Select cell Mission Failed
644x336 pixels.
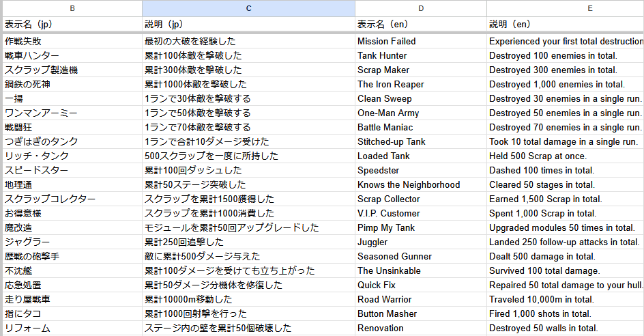click(x=421, y=41)
